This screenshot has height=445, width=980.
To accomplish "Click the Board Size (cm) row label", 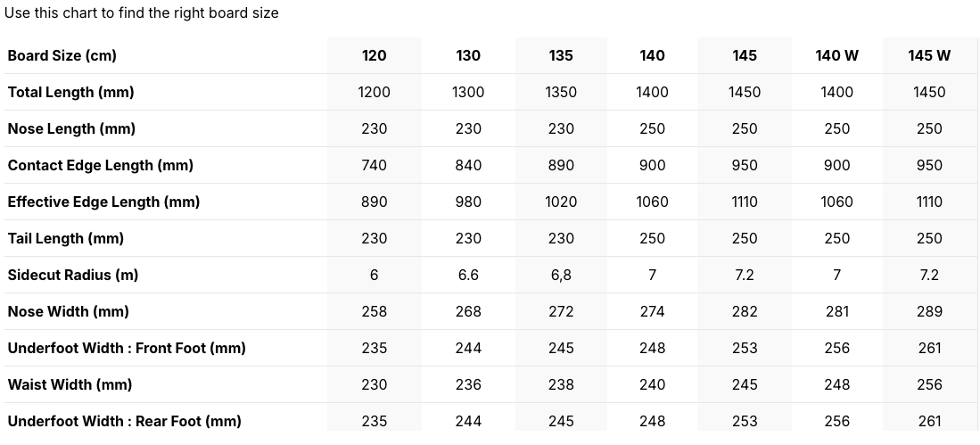I will [x=62, y=55].
